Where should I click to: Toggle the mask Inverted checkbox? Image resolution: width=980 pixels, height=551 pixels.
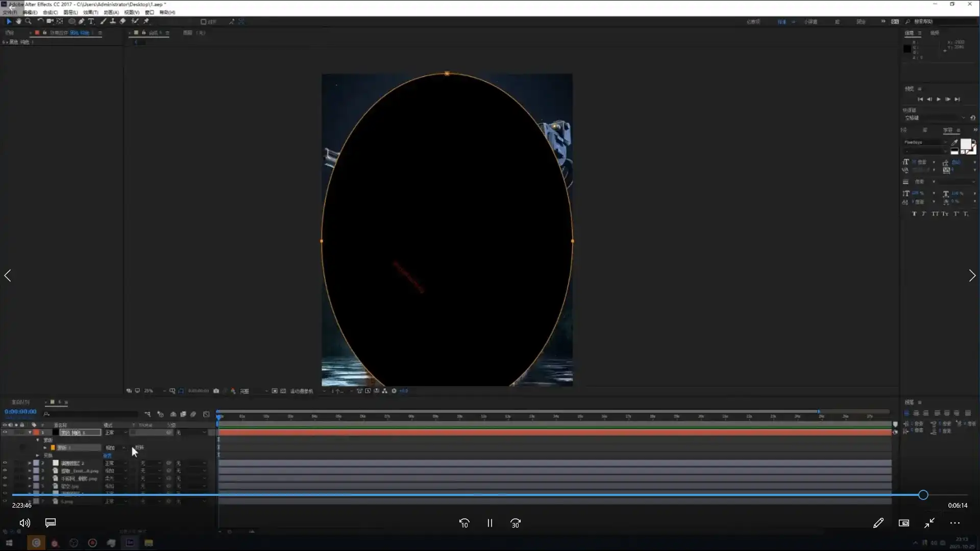(x=133, y=448)
